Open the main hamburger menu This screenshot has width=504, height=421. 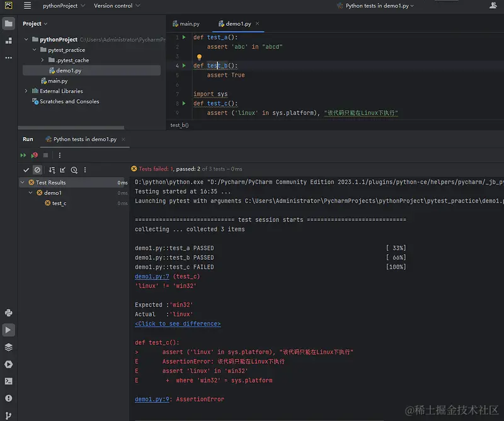[28, 6]
